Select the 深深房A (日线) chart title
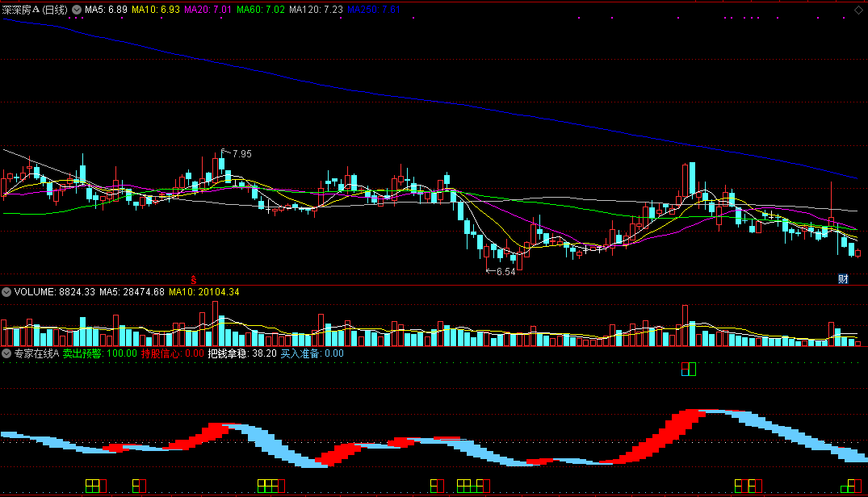868x497 pixels. tap(35, 10)
